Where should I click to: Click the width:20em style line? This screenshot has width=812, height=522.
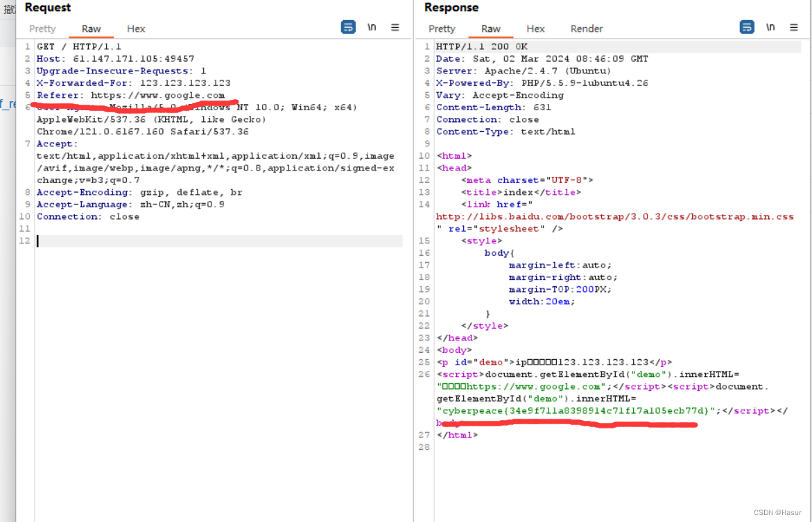point(542,302)
